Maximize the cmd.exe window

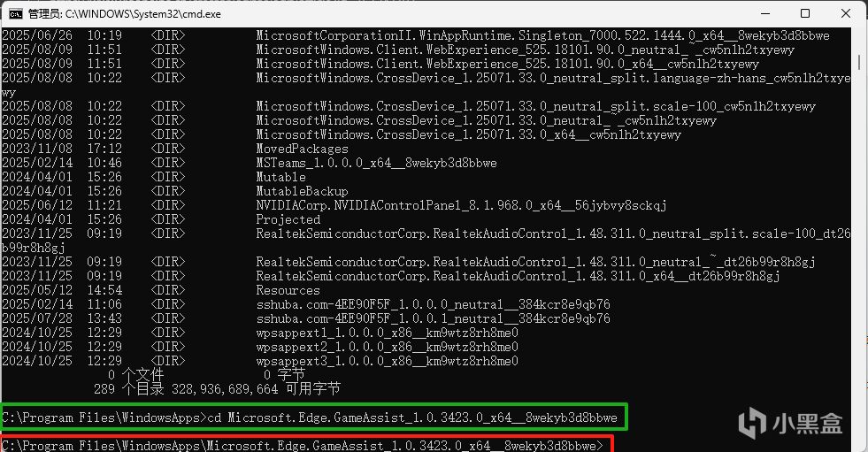(x=805, y=14)
